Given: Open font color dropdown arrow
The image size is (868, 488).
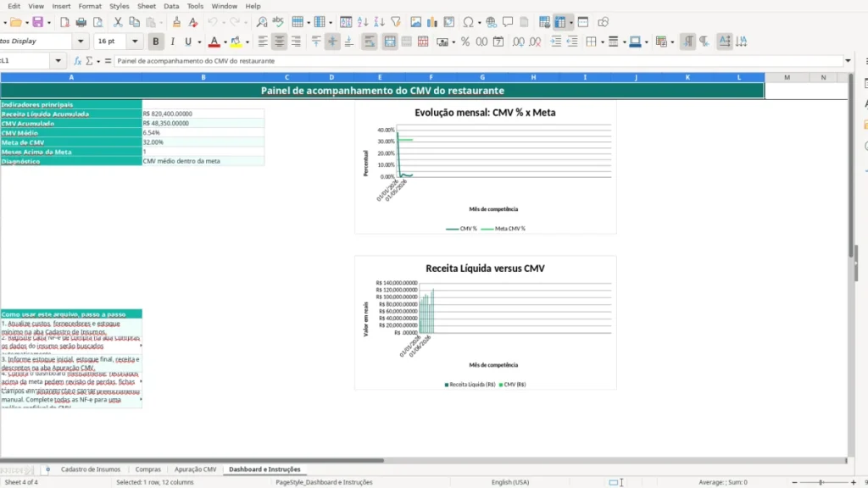Looking at the screenshot, I should point(225,42).
